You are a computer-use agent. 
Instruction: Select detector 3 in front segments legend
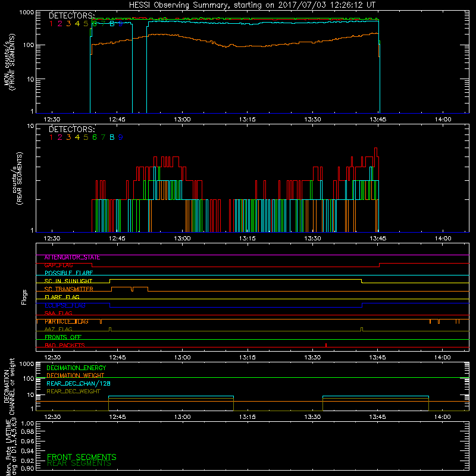[68, 24]
